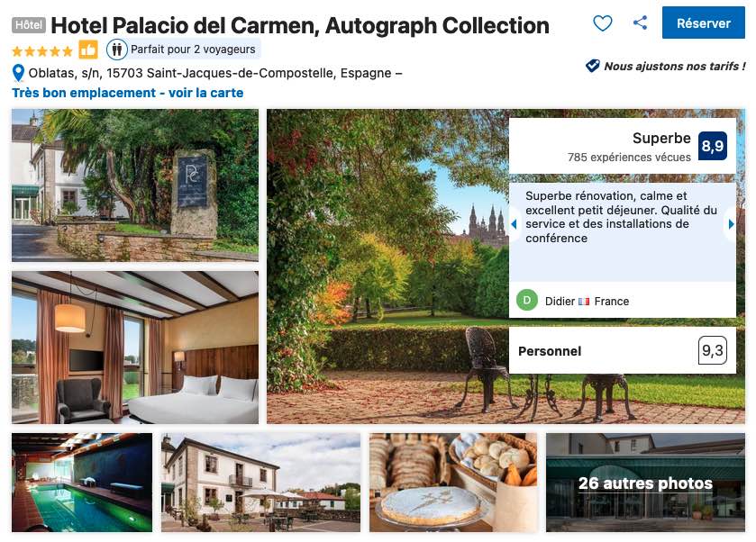This screenshot has width=756, height=542.
Task: Open the Santiago almond cake photo
Action: pyautogui.click(x=453, y=483)
